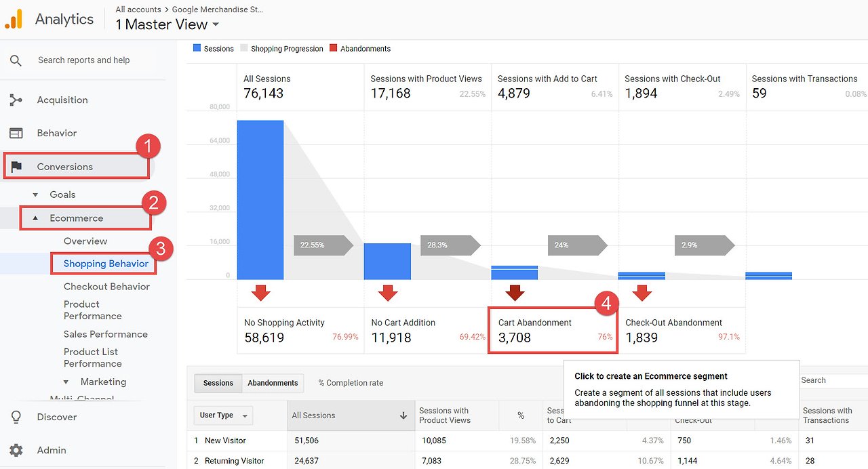Expand the Marketing submenu

[x=66, y=382]
